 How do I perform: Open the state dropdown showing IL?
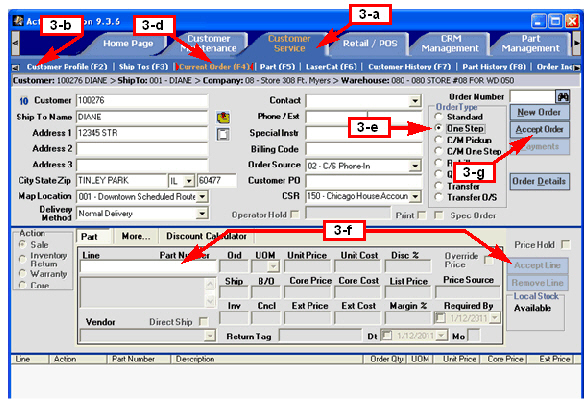tap(189, 181)
